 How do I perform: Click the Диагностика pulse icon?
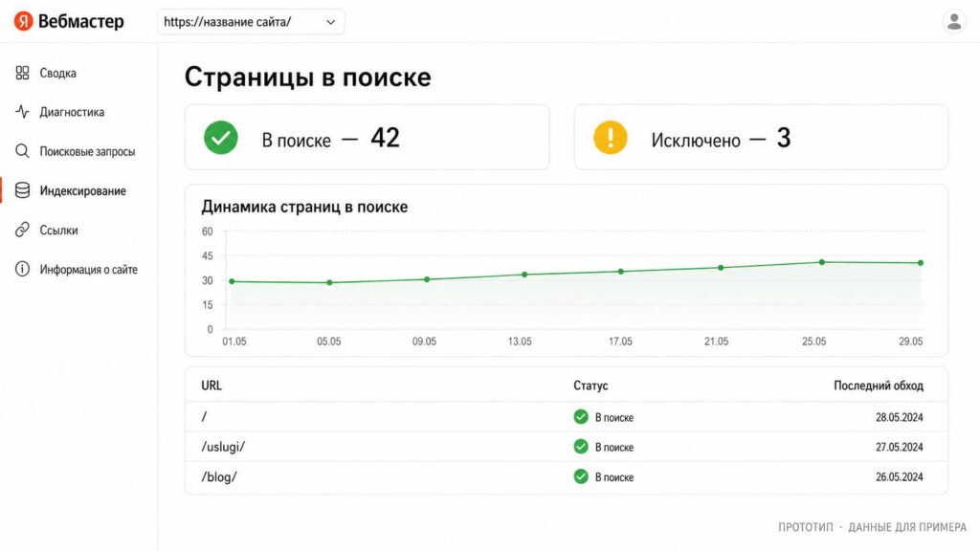tap(23, 112)
